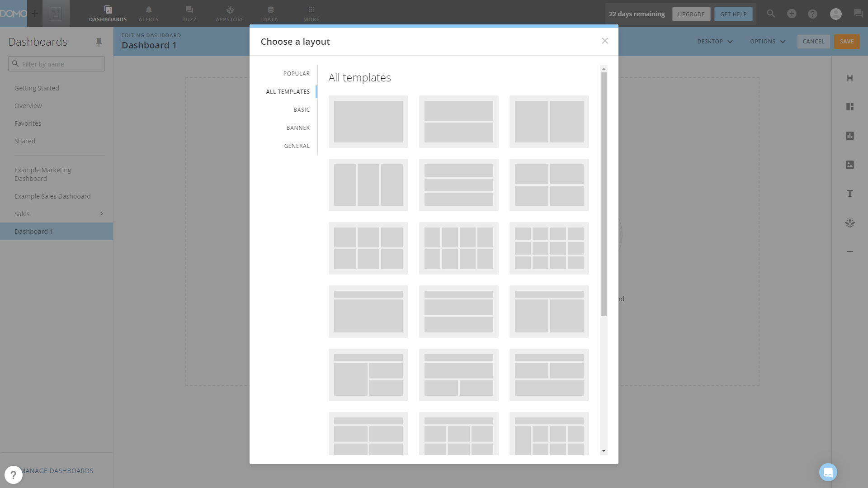
Task: Select the All Templates tab
Action: click(x=288, y=91)
